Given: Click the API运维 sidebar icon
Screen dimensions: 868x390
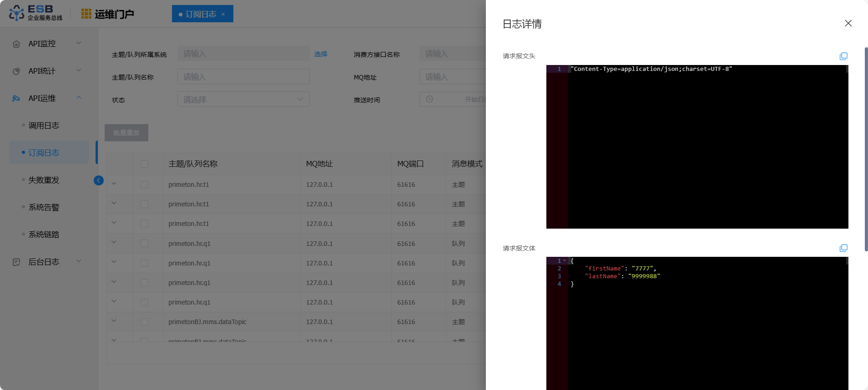Looking at the screenshot, I should [x=16, y=99].
